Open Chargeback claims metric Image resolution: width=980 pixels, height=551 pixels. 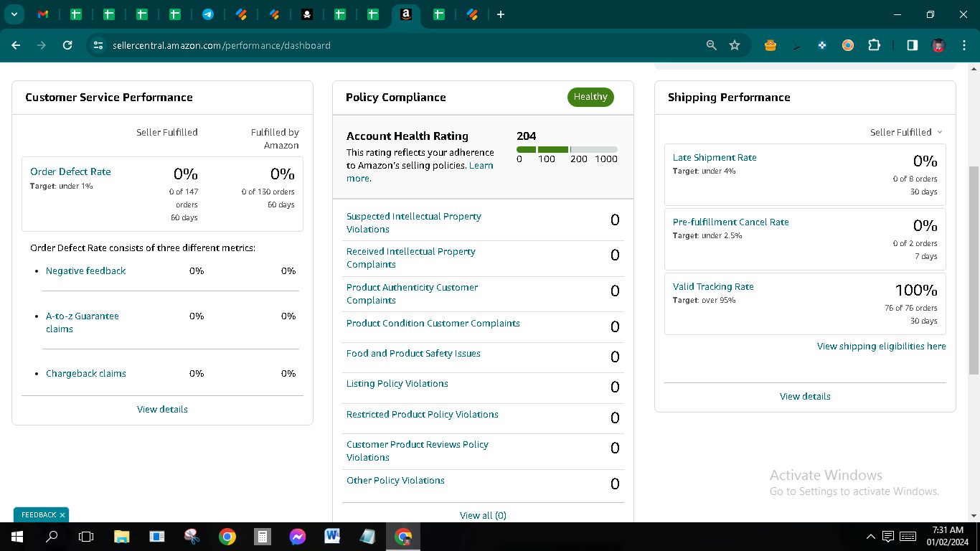point(86,373)
